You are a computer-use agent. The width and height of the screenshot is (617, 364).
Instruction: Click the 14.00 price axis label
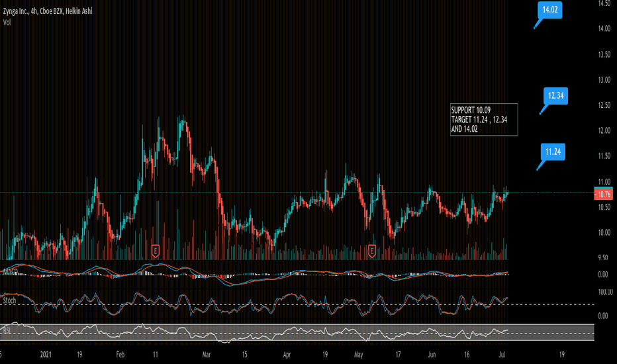click(604, 28)
